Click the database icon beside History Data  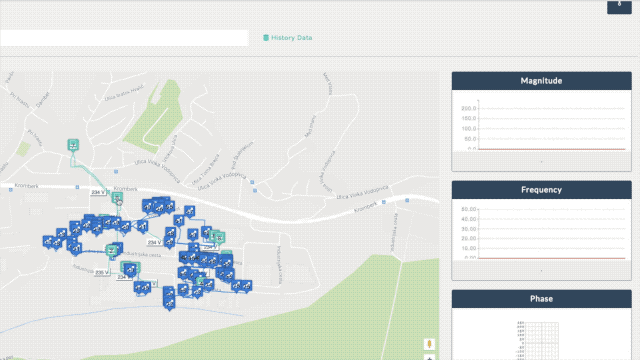(266, 38)
